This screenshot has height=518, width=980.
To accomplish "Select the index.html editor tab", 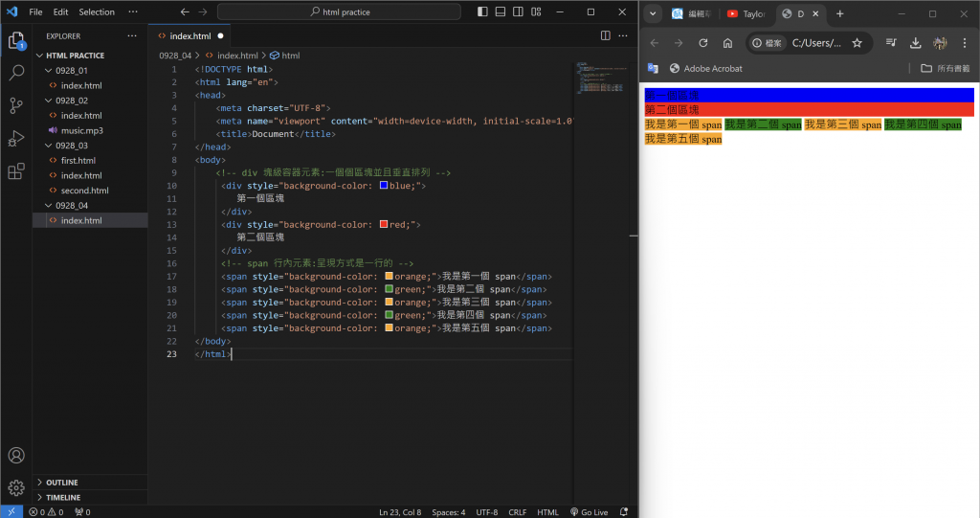I will 190,35.
